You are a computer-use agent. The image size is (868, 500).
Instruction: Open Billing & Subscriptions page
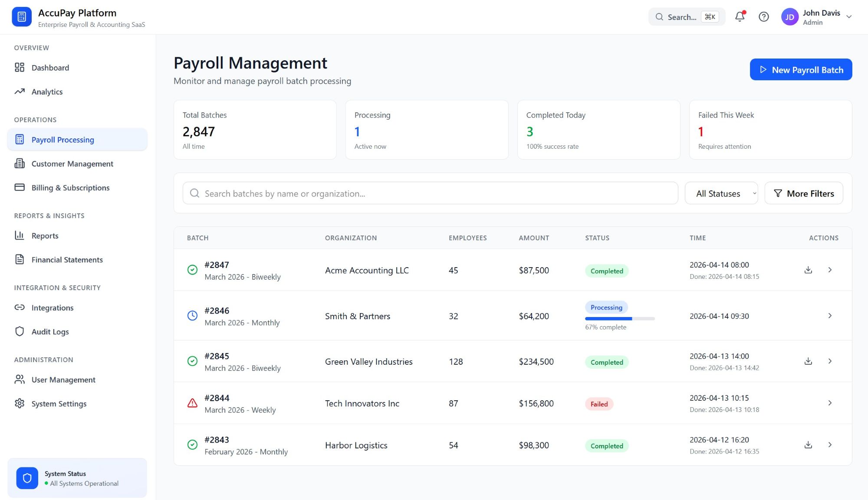tap(77, 188)
